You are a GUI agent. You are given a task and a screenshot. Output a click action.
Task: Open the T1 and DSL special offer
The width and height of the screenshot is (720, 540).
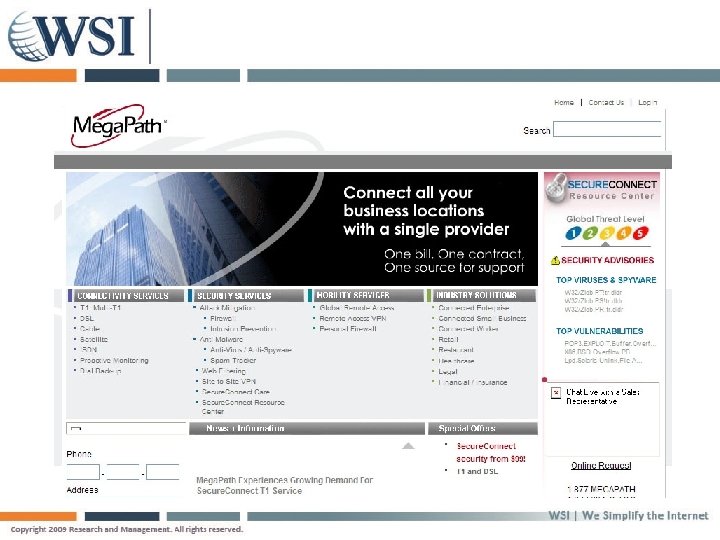(x=477, y=472)
